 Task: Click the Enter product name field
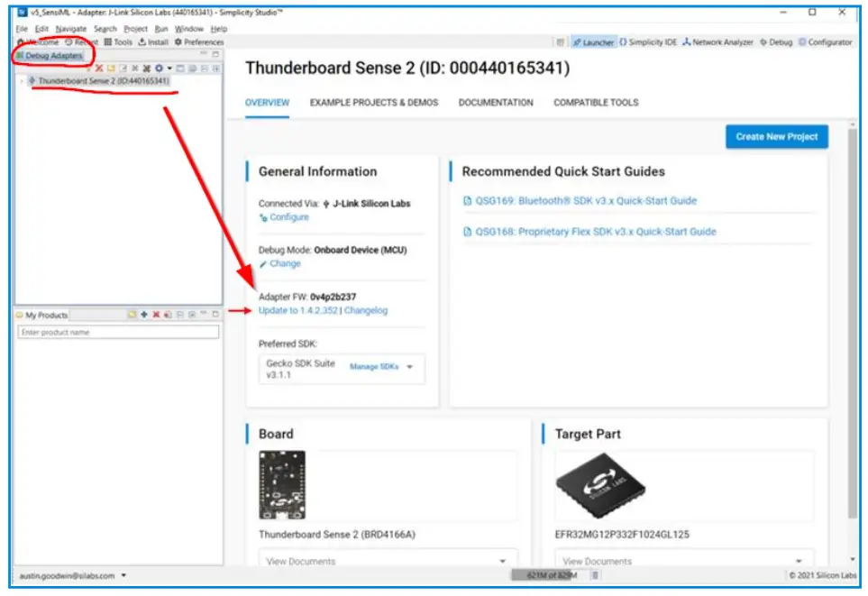118,333
